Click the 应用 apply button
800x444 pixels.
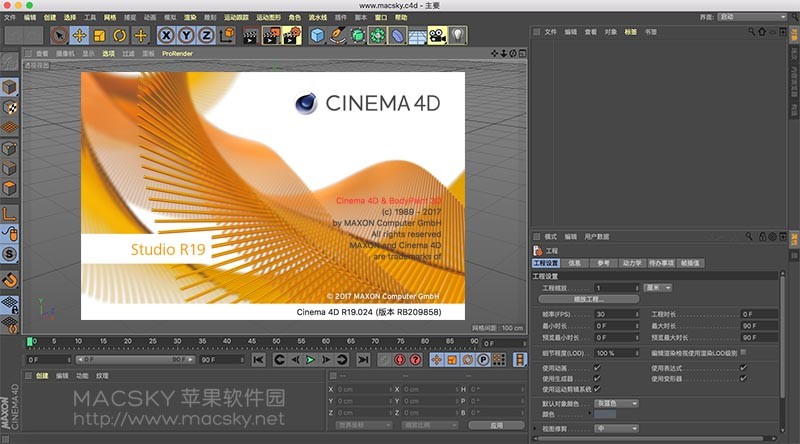pyautogui.click(x=496, y=425)
